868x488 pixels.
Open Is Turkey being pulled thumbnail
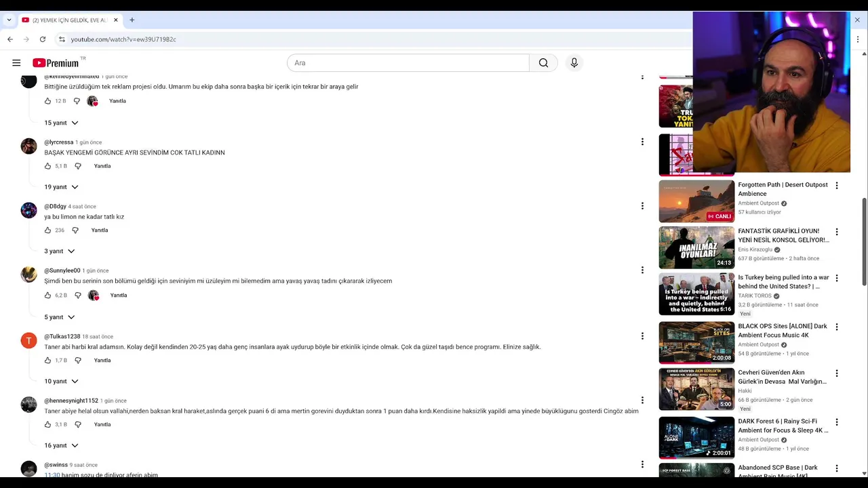point(696,294)
